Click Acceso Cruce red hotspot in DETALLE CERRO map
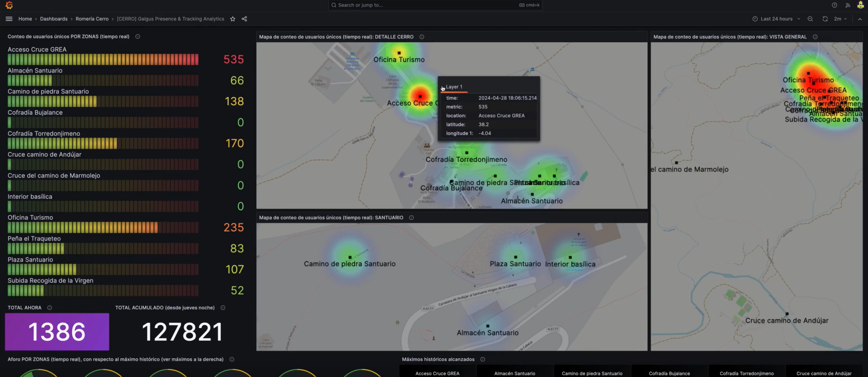868x377 pixels. point(420,96)
